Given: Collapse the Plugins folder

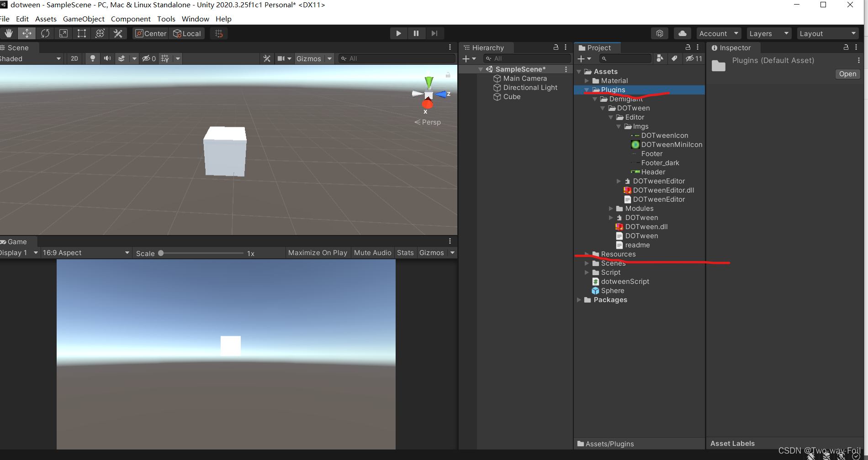Looking at the screenshot, I should coord(587,90).
